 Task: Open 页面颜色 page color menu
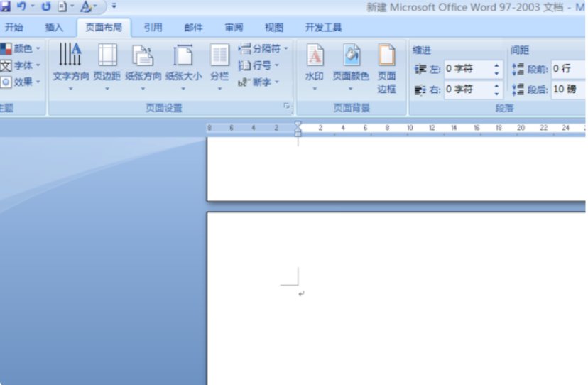(351, 67)
